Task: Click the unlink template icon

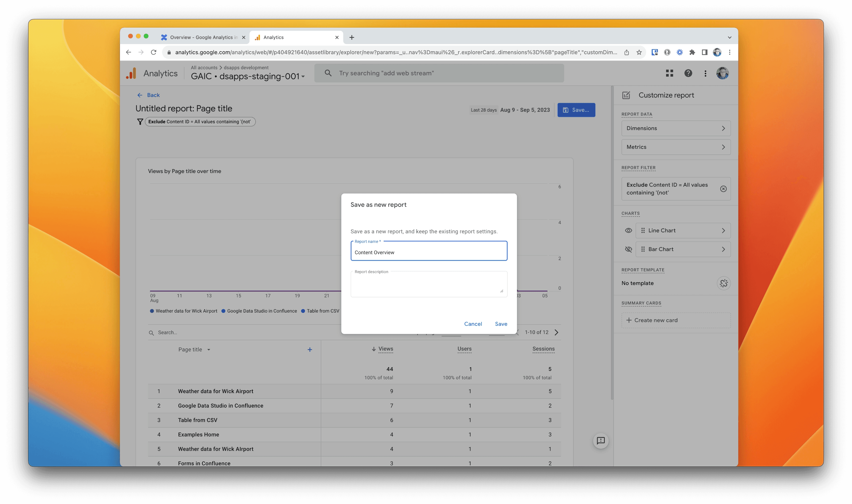Action: [x=723, y=283]
